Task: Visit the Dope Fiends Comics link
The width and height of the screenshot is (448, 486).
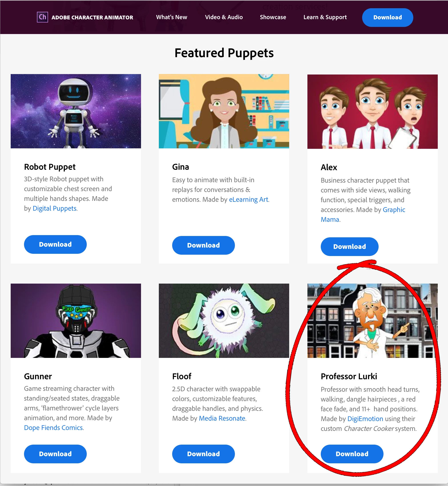Action: [x=53, y=428]
